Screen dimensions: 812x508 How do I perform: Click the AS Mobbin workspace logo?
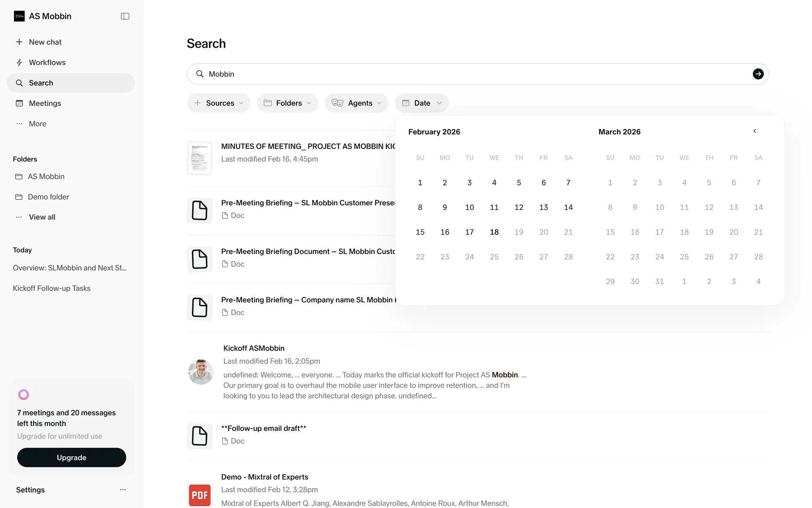point(19,16)
